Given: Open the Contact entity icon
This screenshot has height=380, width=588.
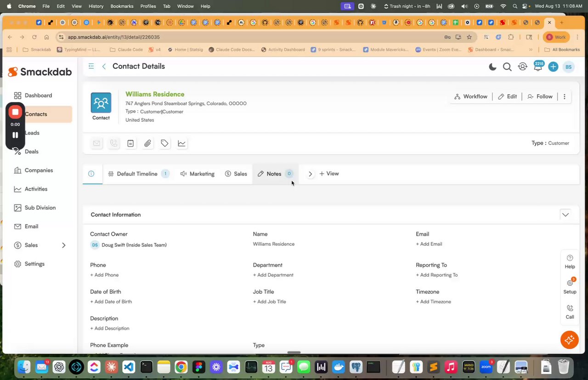Looking at the screenshot, I should click(101, 103).
